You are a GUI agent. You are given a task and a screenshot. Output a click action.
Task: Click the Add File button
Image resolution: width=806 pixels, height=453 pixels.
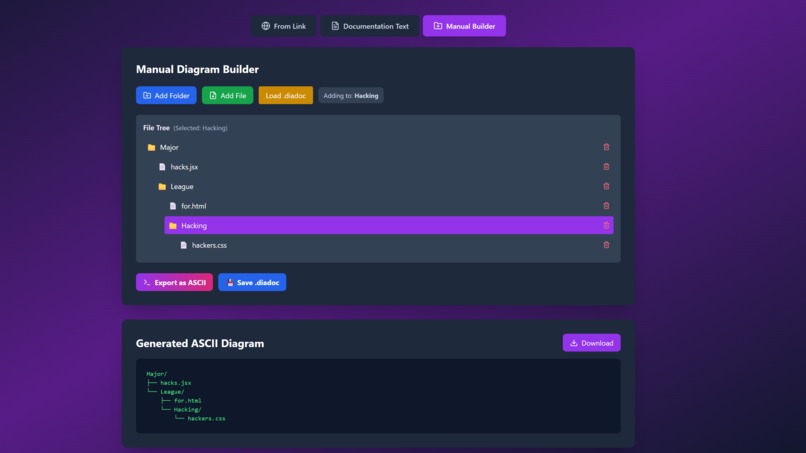[x=227, y=95]
